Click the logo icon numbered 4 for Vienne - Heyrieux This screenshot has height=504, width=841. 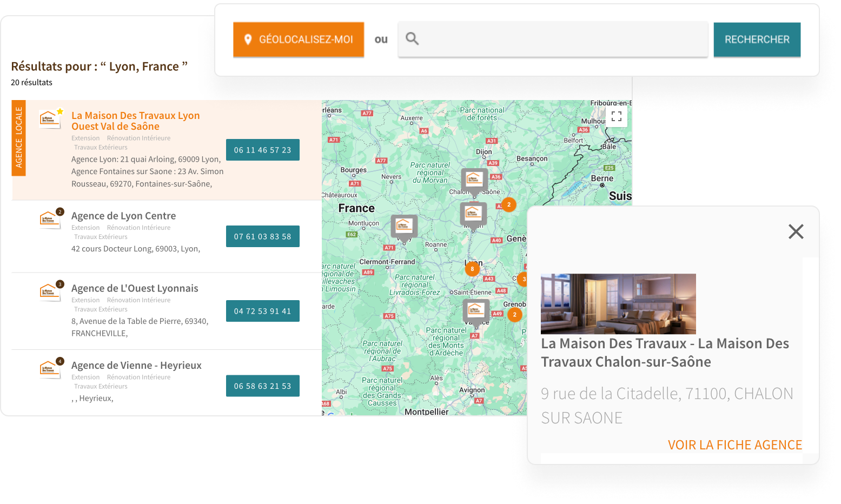click(51, 368)
